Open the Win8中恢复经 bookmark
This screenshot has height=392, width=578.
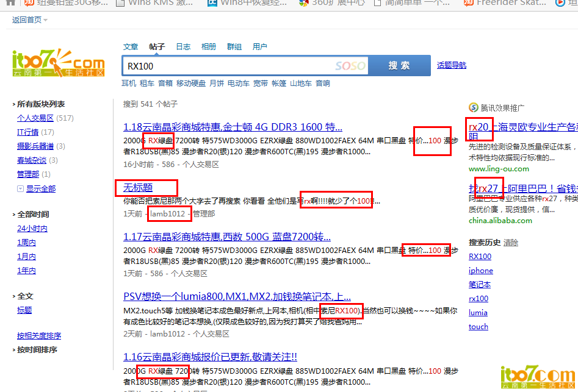click(247, 2)
